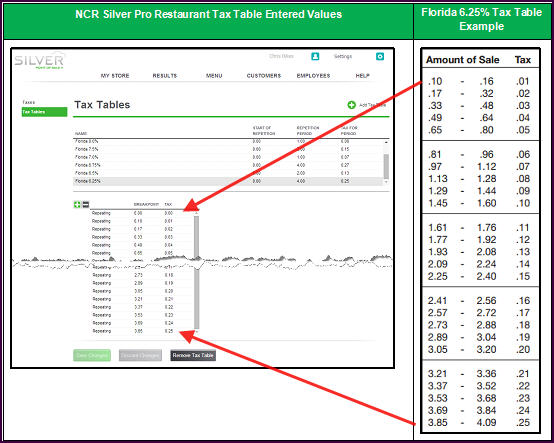Select the Repeating row with breakpoint 3.37

click(141, 307)
